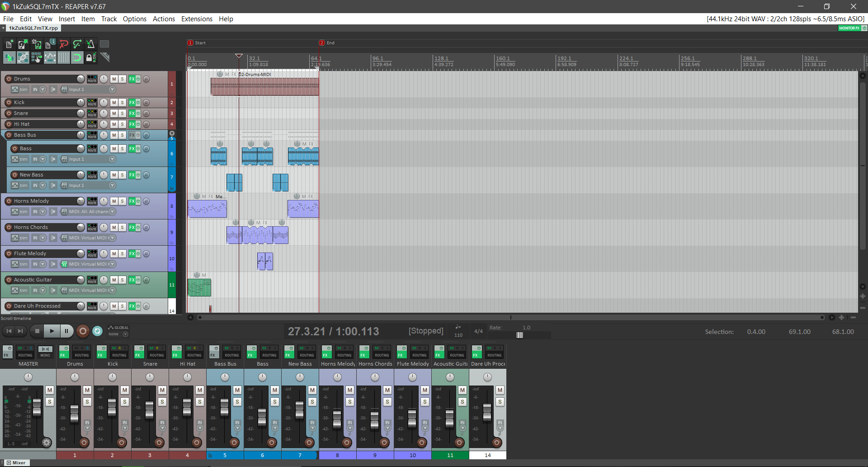Click the phase invert icon on Snare track

point(146,113)
